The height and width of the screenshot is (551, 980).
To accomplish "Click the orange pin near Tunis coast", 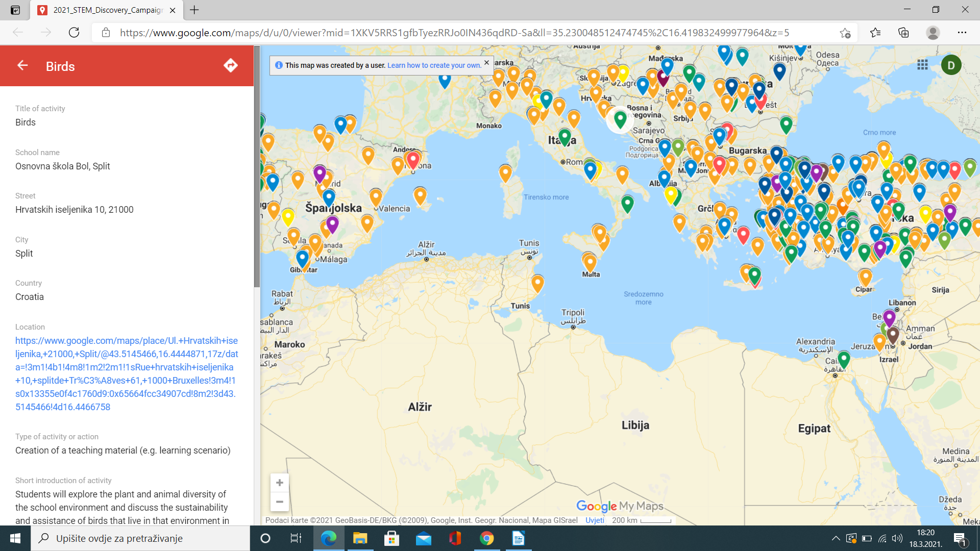I will coord(537,283).
